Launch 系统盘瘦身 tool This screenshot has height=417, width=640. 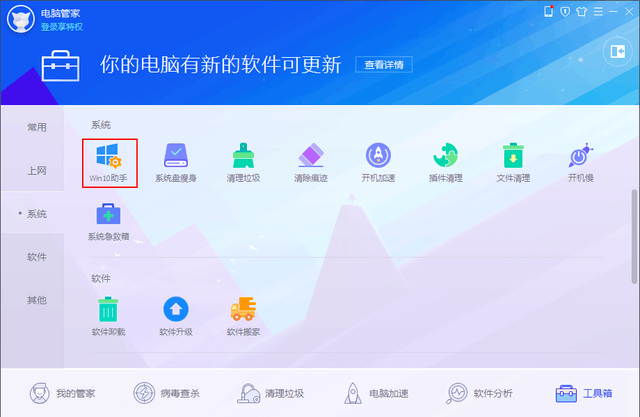[176, 163]
